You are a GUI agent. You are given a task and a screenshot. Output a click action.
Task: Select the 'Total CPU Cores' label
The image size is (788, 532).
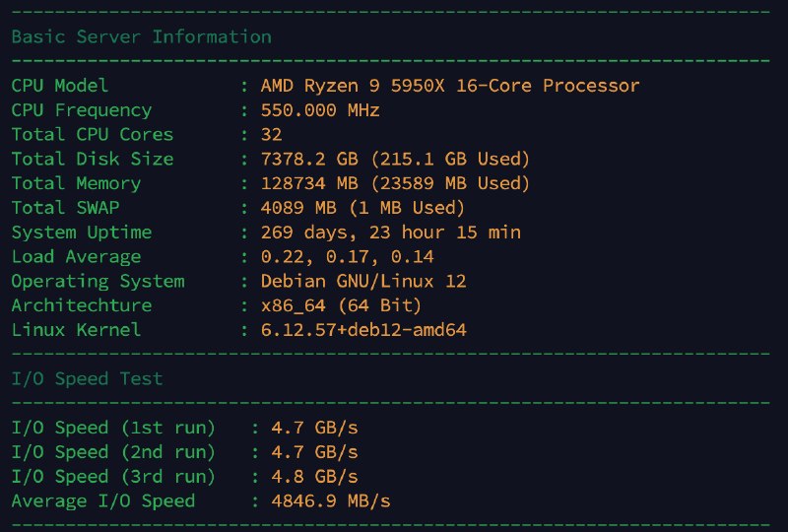[93, 134]
